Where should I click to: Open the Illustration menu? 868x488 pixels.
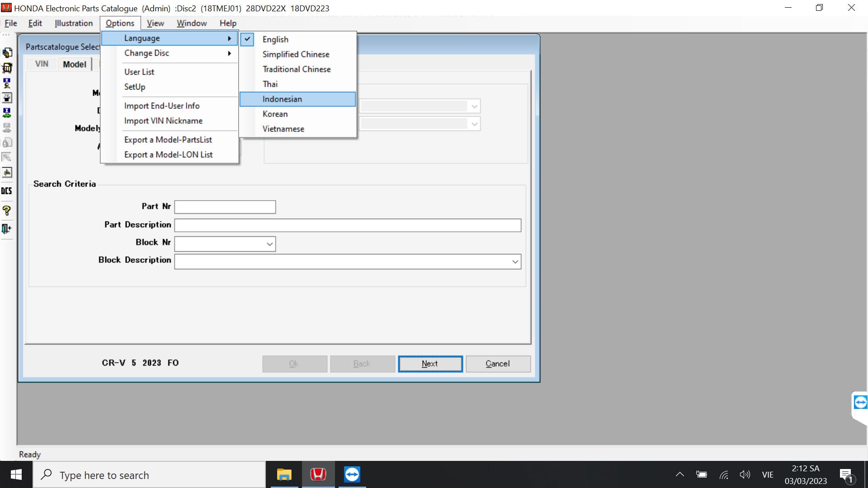[x=74, y=23]
